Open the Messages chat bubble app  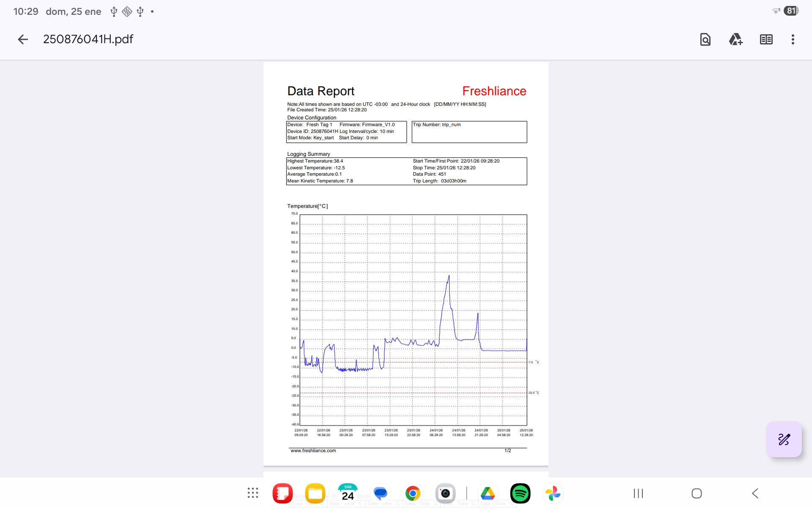[380, 493]
